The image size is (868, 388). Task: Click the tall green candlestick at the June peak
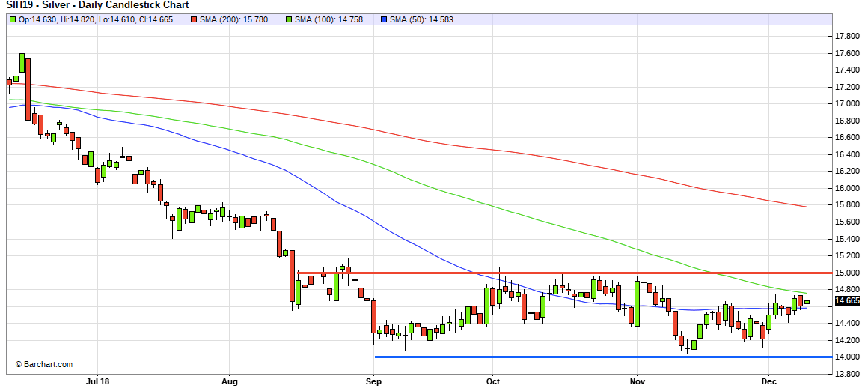pyautogui.click(x=22, y=62)
